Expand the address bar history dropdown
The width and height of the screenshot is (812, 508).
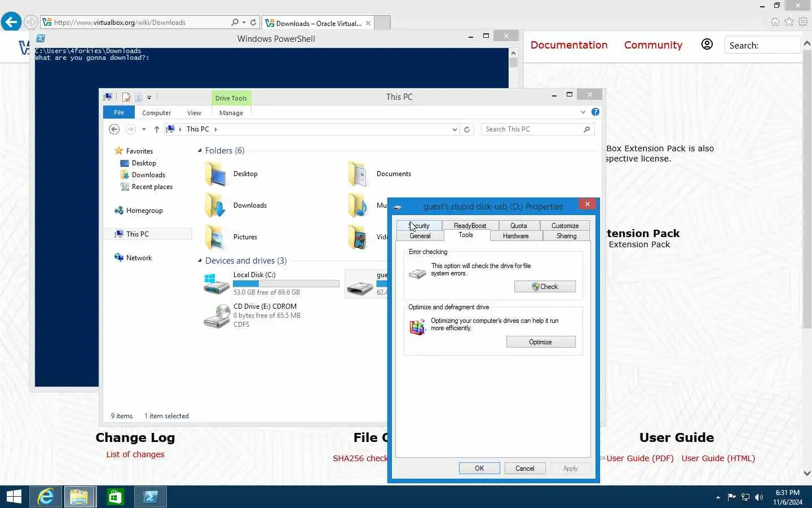pyautogui.click(x=454, y=129)
